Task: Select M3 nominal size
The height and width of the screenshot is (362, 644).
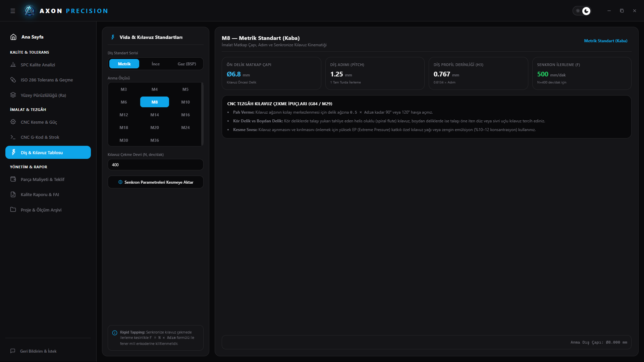Action: pos(124,89)
